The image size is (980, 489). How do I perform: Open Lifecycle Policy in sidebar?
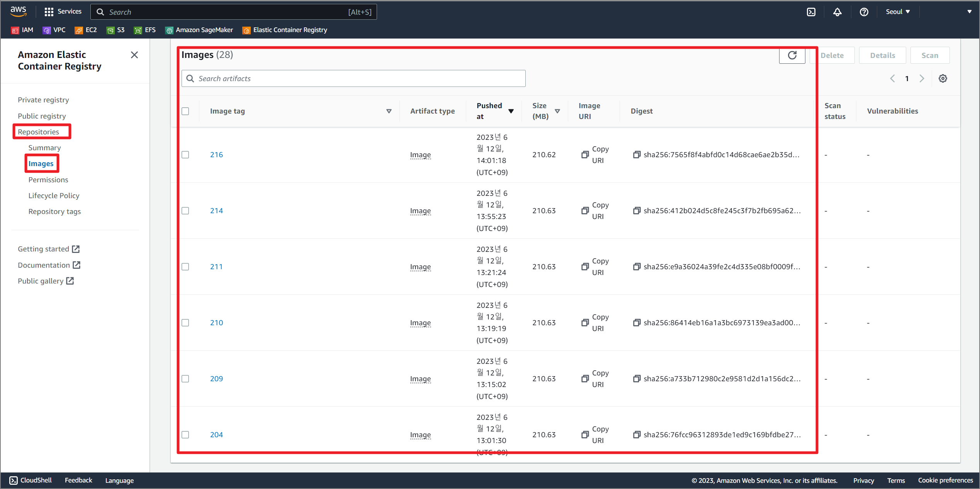(x=54, y=196)
